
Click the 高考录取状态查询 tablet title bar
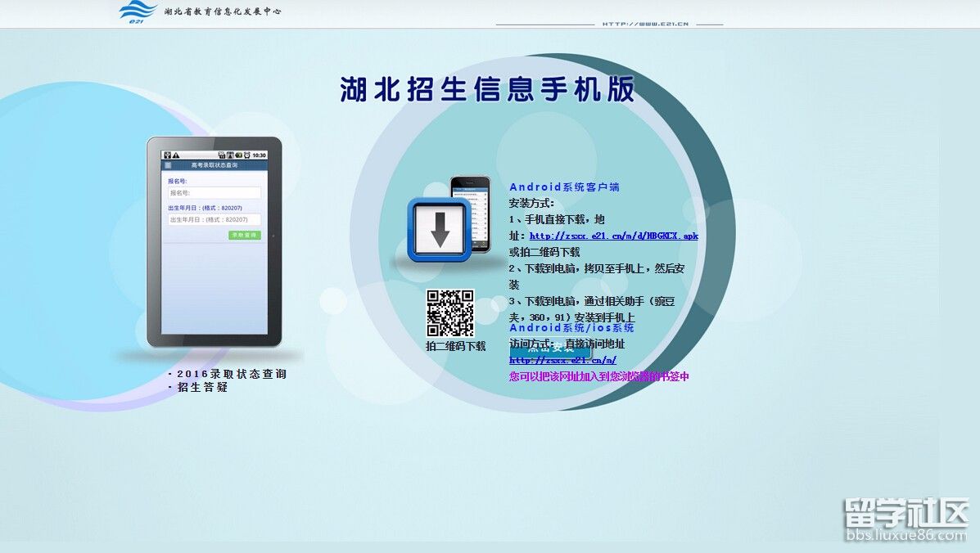click(x=215, y=165)
